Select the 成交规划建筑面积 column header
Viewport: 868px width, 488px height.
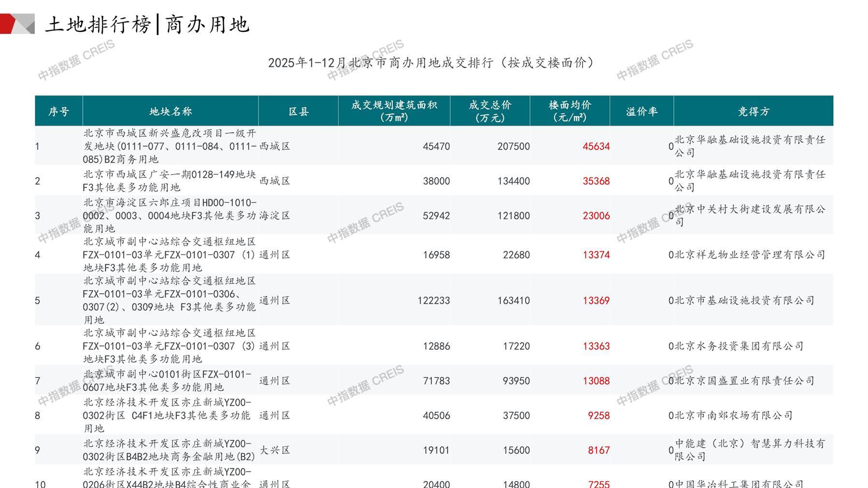394,111
